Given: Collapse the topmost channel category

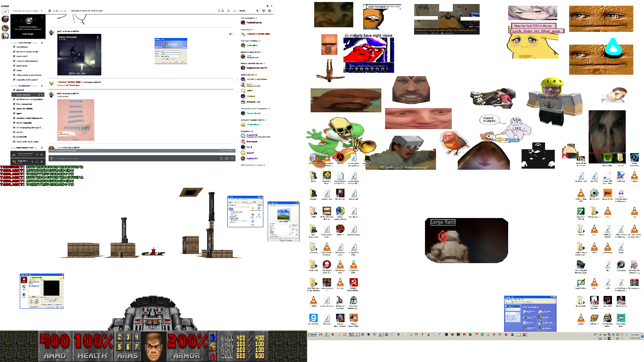Looking at the screenshot, I should pyautogui.click(x=27, y=43).
